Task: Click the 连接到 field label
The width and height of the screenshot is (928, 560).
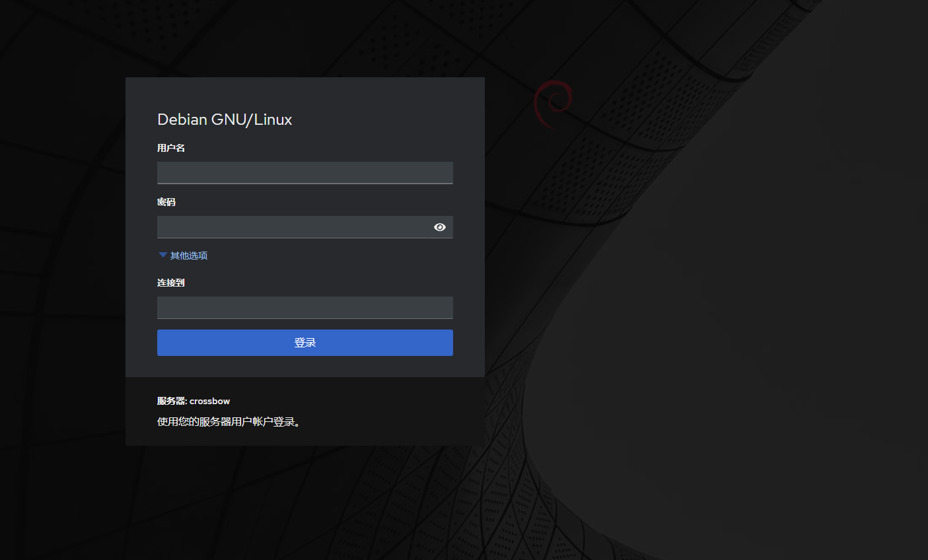Action: coord(171,283)
